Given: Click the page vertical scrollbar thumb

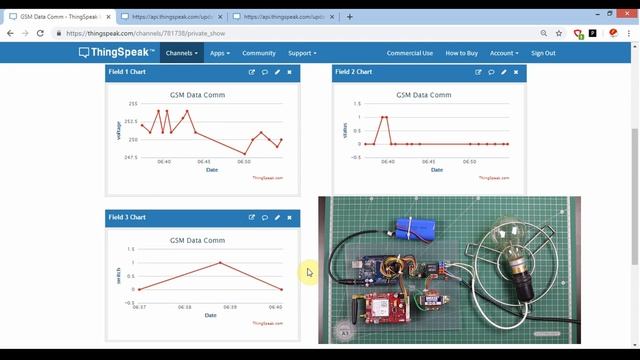Looking at the screenshot, I should [635, 197].
